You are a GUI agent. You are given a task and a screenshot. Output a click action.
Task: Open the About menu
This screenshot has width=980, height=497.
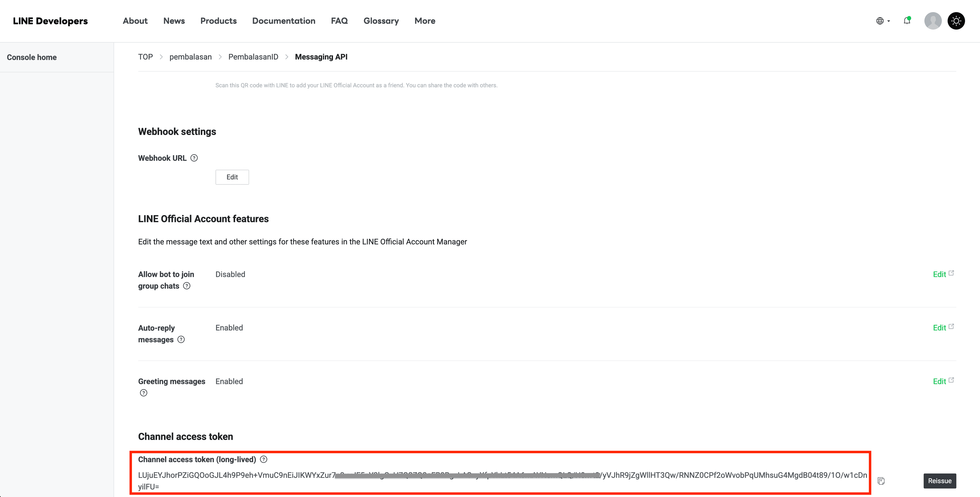coord(135,21)
